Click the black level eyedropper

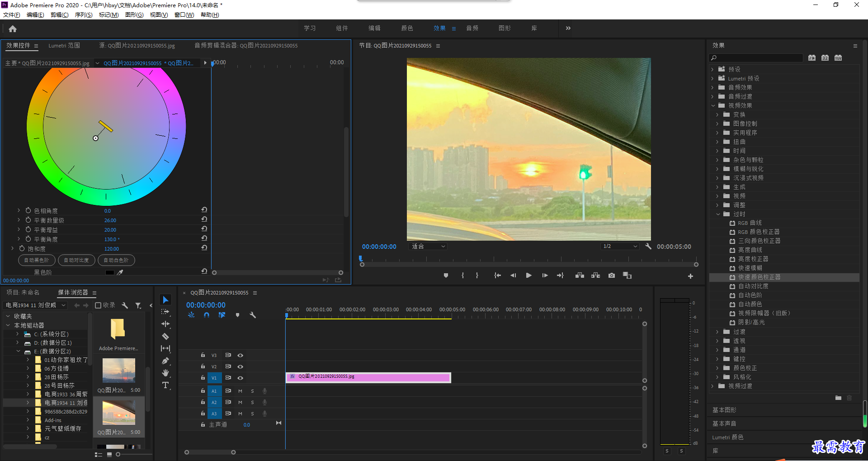pos(120,272)
